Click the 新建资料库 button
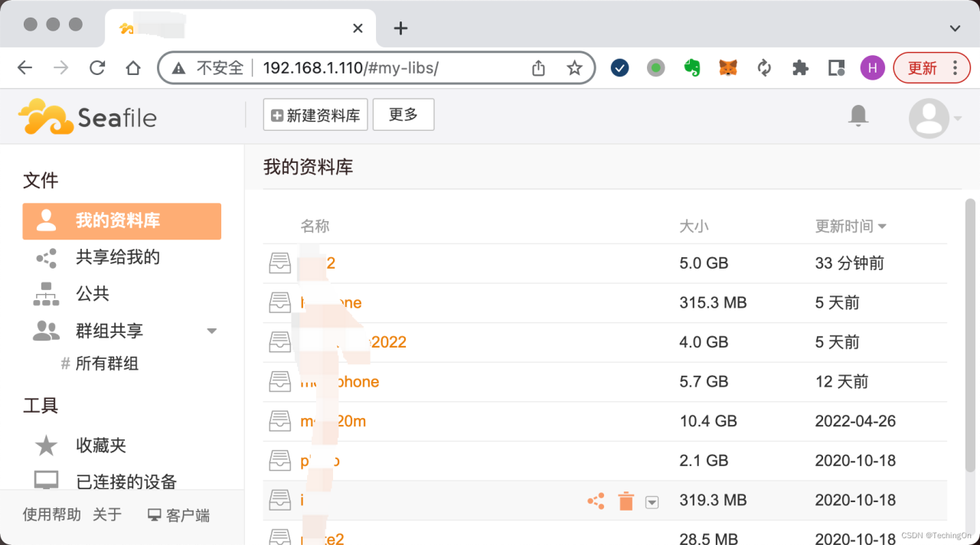This screenshot has width=980, height=545. [x=315, y=115]
